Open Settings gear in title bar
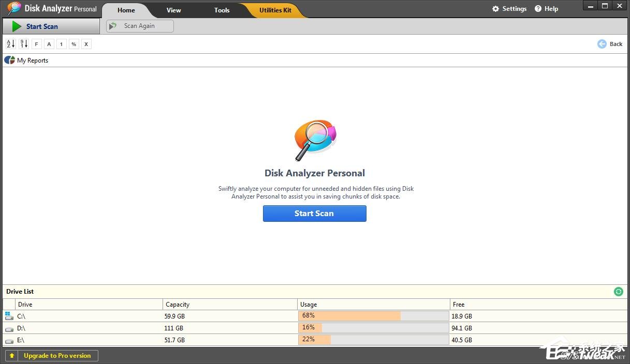Image resolution: width=630 pixels, height=364 pixels. tap(495, 9)
